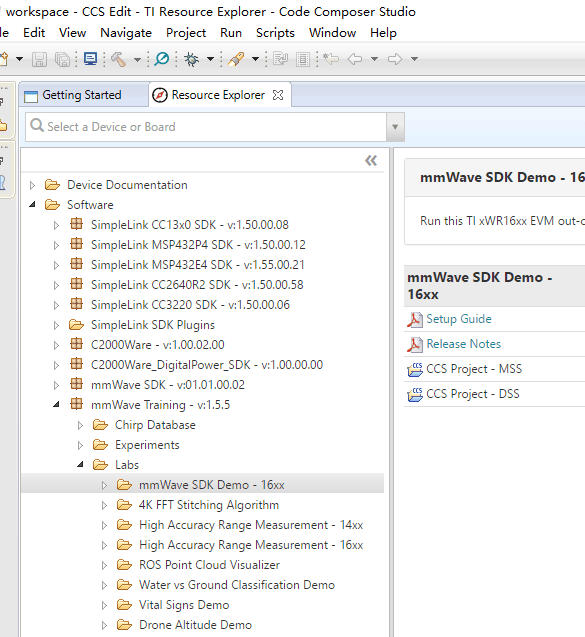Click the Save disk icon in toolbar
This screenshot has height=637, width=585.
click(x=39, y=59)
